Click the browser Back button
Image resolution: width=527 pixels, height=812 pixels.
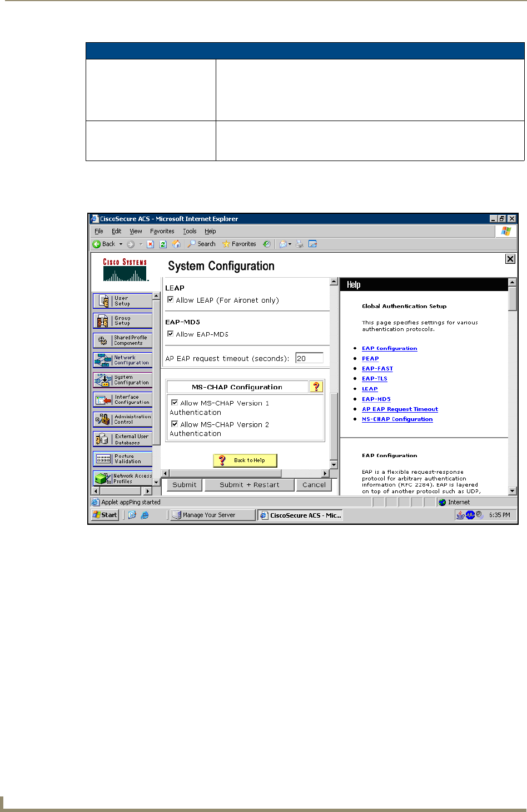[104, 244]
